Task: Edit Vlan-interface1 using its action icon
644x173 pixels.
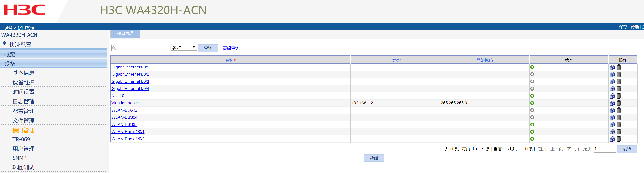Action: 612,103
